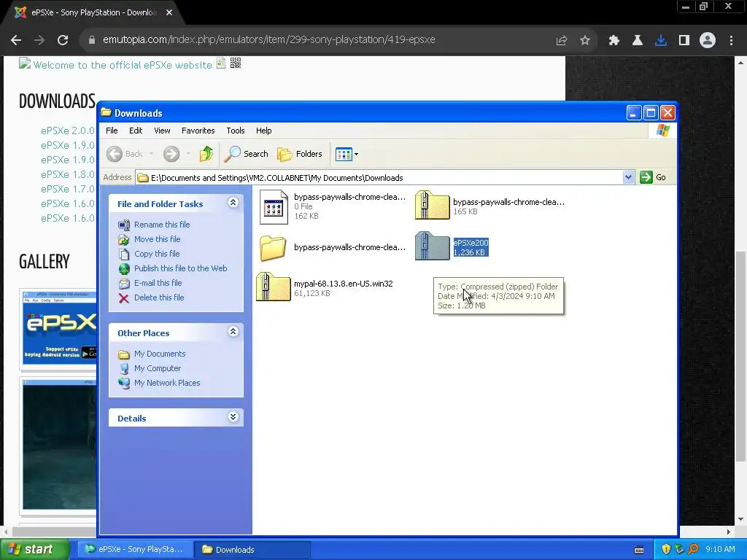747x560 pixels.
Task: Click the Windows flag logo in Explorer
Action: click(662, 130)
